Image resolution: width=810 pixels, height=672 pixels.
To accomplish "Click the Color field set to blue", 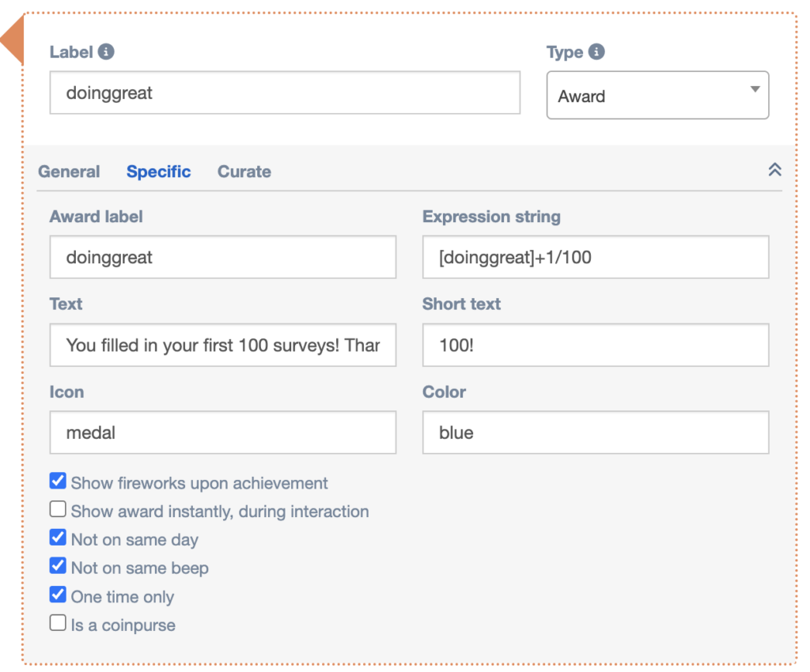I will click(x=595, y=433).
